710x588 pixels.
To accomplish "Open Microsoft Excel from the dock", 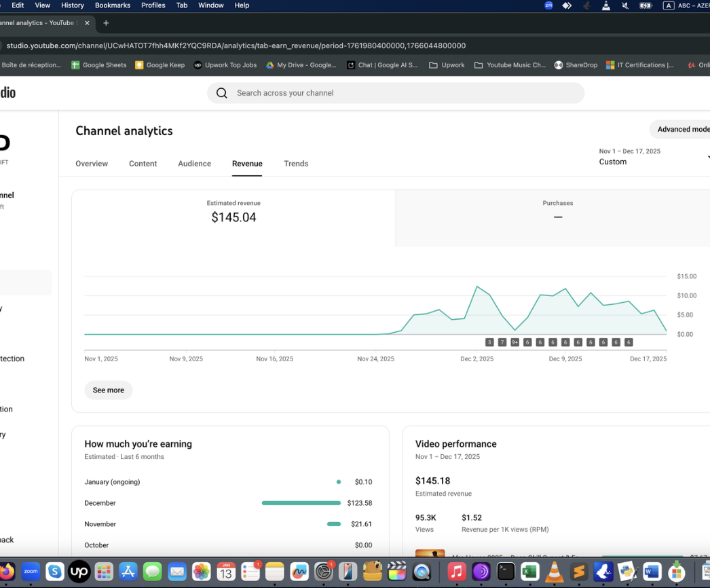I will point(529,572).
